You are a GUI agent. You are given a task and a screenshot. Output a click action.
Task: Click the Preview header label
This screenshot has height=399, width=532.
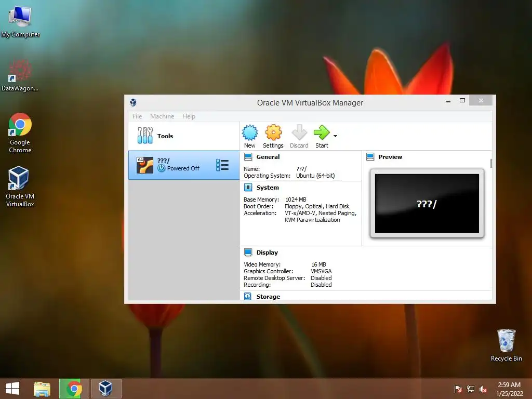pos(390,157)
